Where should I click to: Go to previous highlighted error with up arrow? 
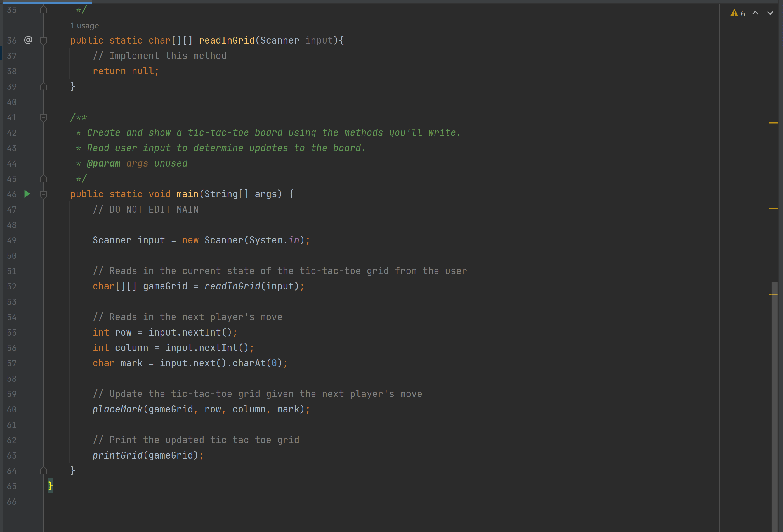[755, 13]
